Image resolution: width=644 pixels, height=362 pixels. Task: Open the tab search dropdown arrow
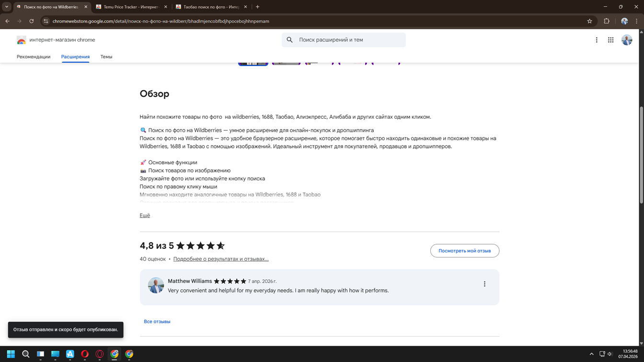pyautogui.click(x=7, y=7)
